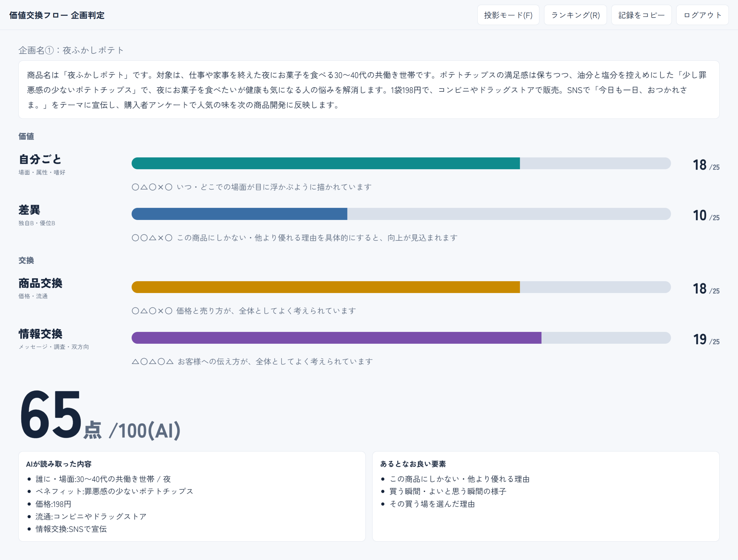Click the 交換 section heading
This screenshot has width=738, height=560.
[x=26, y=261]
